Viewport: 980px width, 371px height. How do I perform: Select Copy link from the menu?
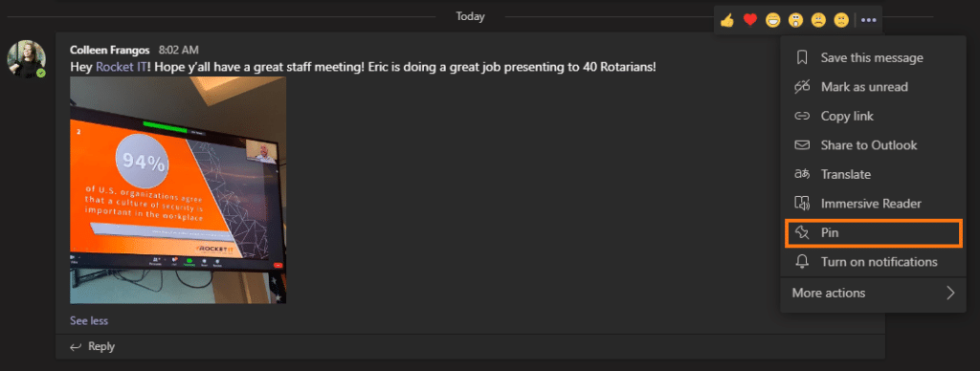[x=873, y=116]
